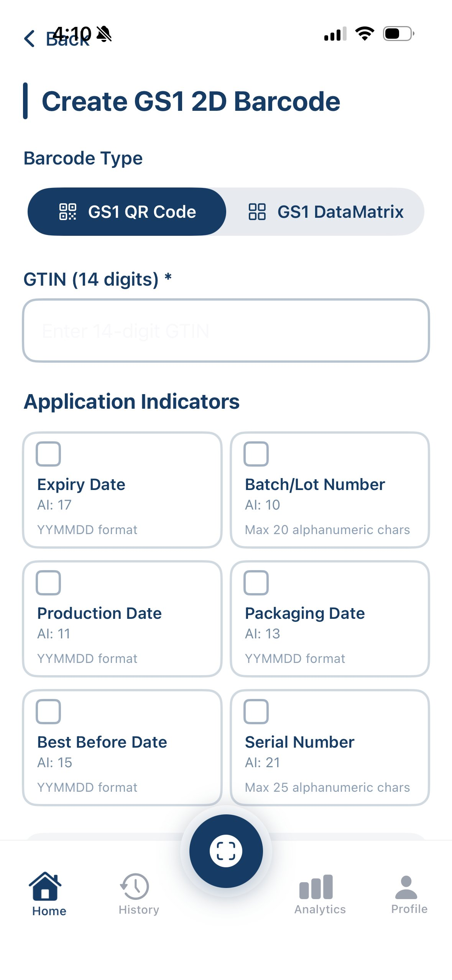452x980 pixels.
Task: Tap the 'AI: 13' label
Action: pyautogui.click(x=263, y=634)
